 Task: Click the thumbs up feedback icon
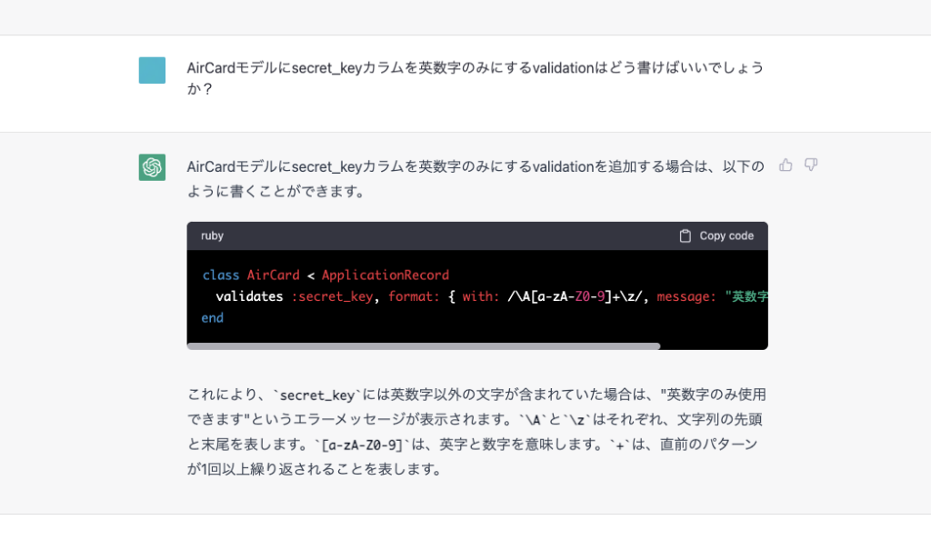click(786, 165)
